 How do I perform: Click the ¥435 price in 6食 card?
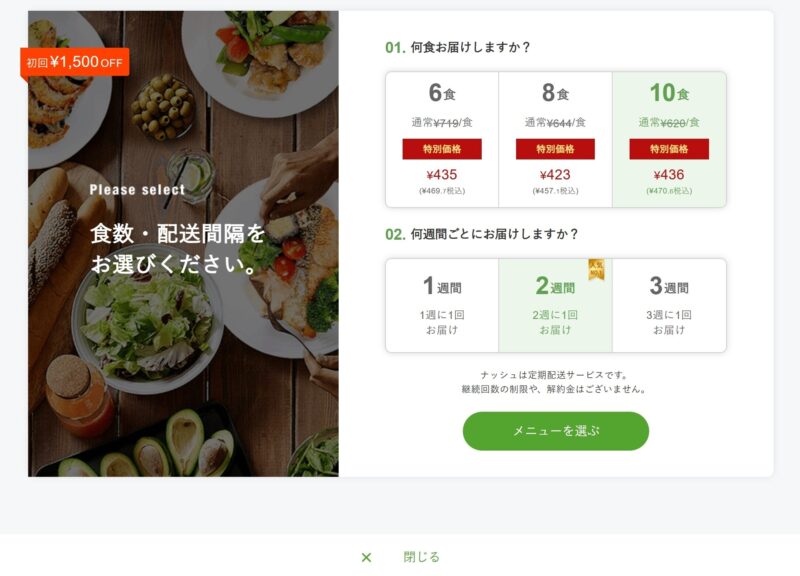click(442, 174)
